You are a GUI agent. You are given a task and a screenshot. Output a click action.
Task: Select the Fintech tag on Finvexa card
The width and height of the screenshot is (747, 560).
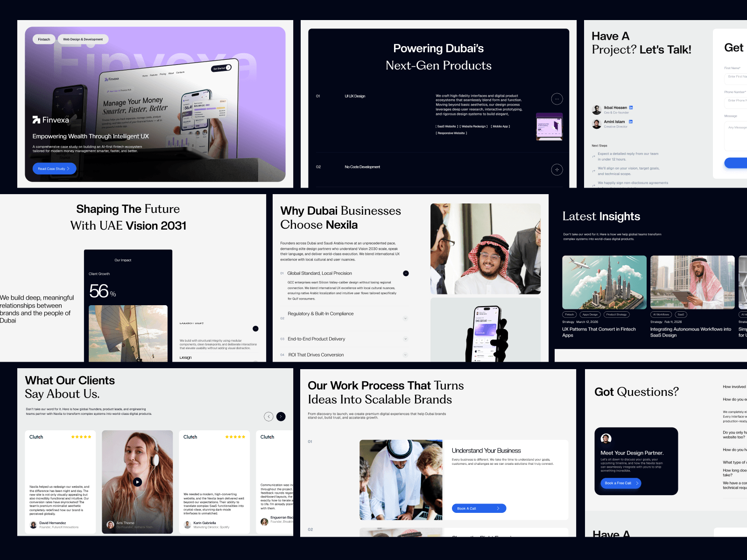[44, 39]
